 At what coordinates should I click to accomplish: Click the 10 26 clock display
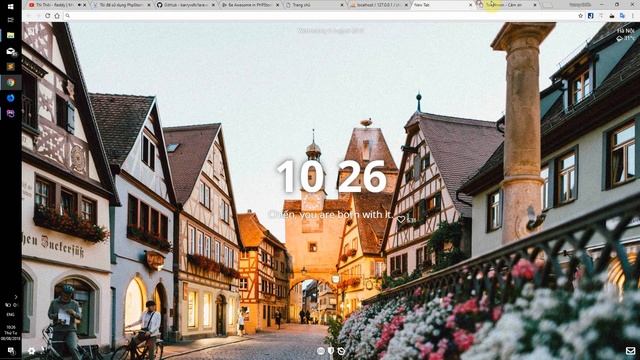331,176
